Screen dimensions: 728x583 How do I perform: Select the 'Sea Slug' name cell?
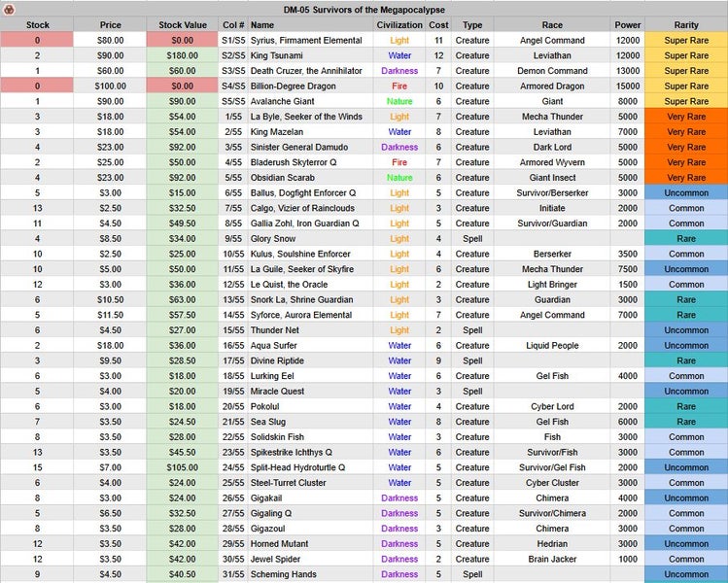coord(311,422)
